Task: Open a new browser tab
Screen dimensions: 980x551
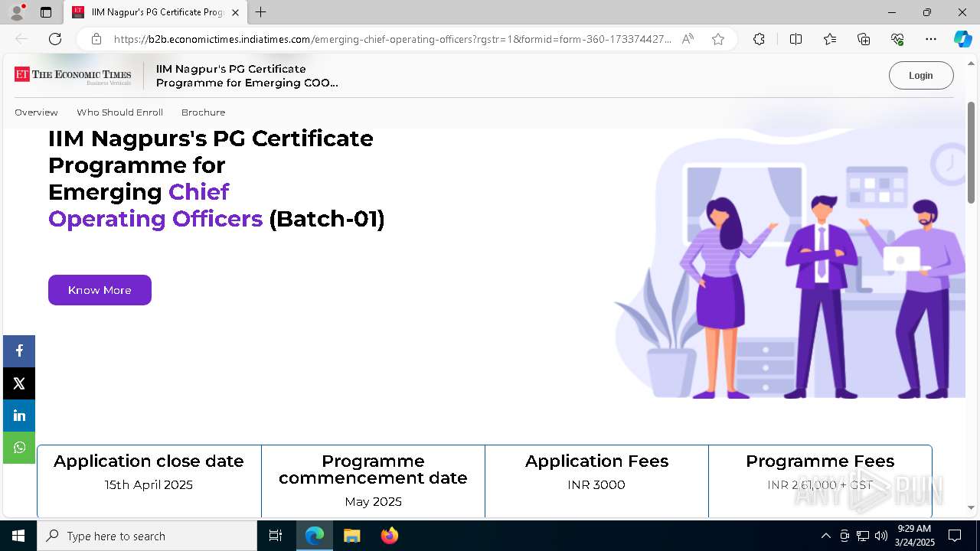Action: pos(261,12)
